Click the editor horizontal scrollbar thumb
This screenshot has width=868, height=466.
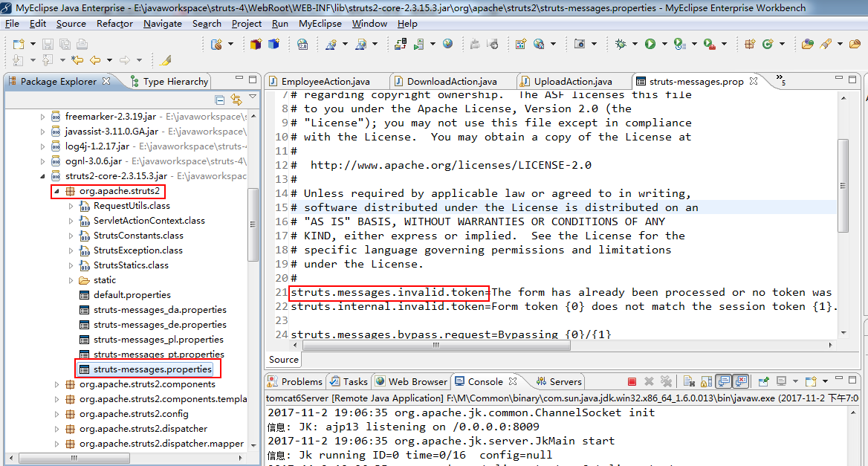436,345
